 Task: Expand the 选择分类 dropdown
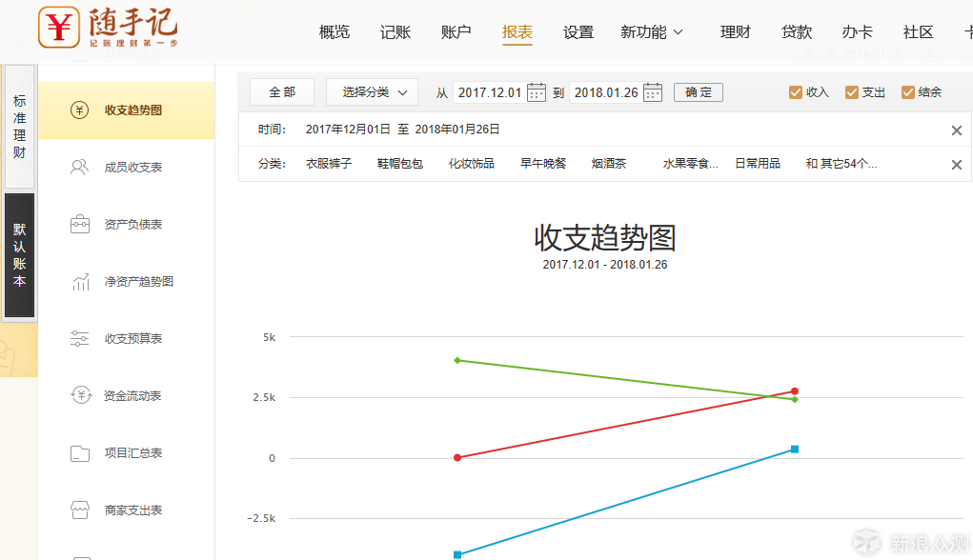click(372, 92)
